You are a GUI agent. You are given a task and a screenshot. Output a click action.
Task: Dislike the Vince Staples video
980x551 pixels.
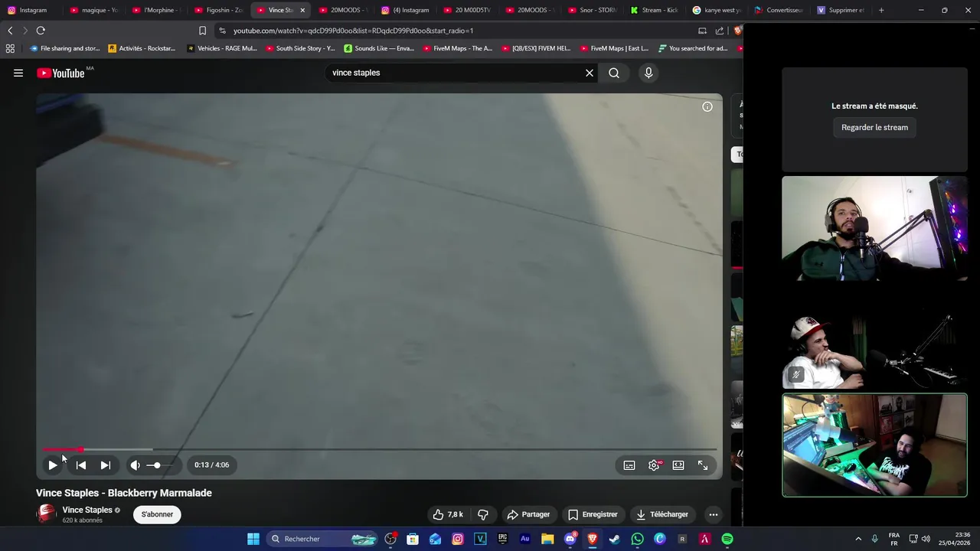coord(483,514)
